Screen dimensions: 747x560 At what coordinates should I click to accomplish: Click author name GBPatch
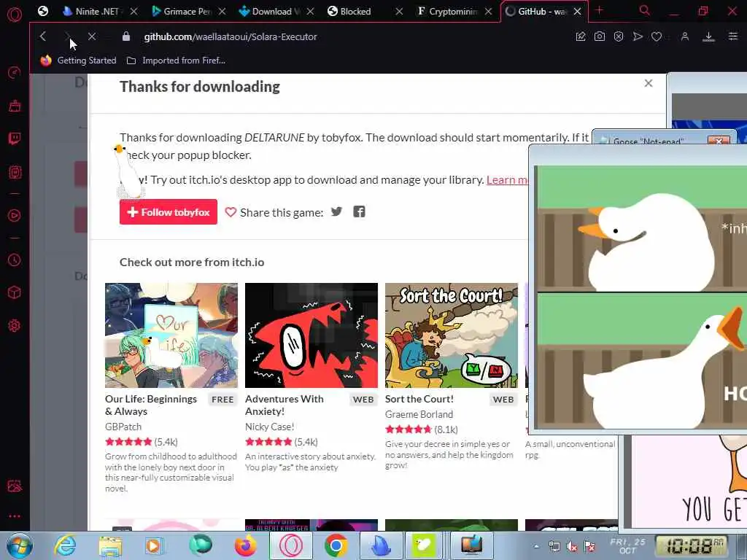(x=123, y=427)
